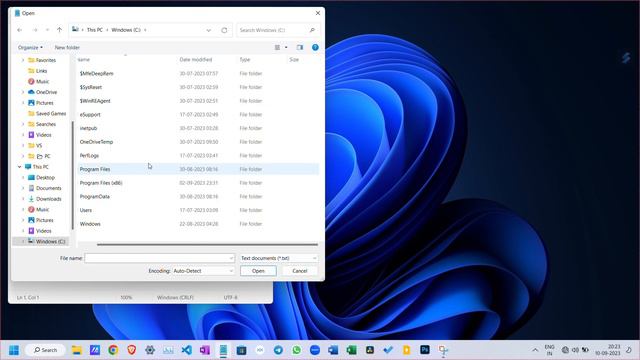Viewport: 640px width, 360px height.
Task: Click the navigation pane vertical scrollbar
Action: [x=73, y=176]
